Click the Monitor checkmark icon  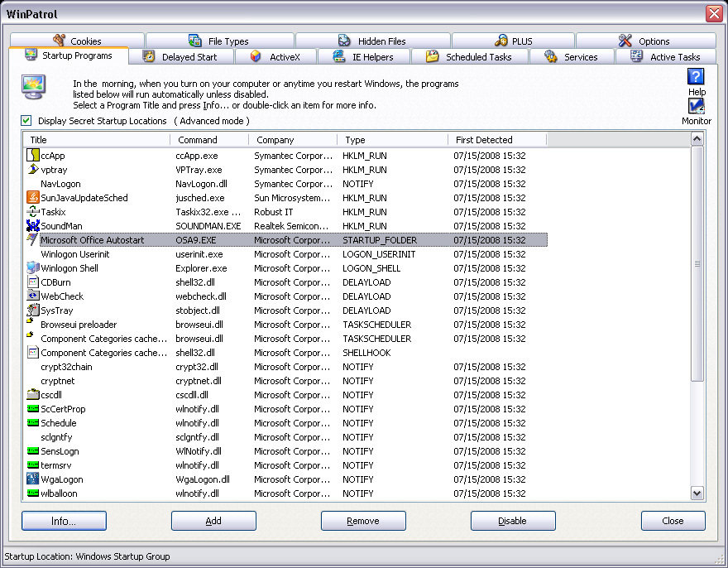click(x=696, y=107)
